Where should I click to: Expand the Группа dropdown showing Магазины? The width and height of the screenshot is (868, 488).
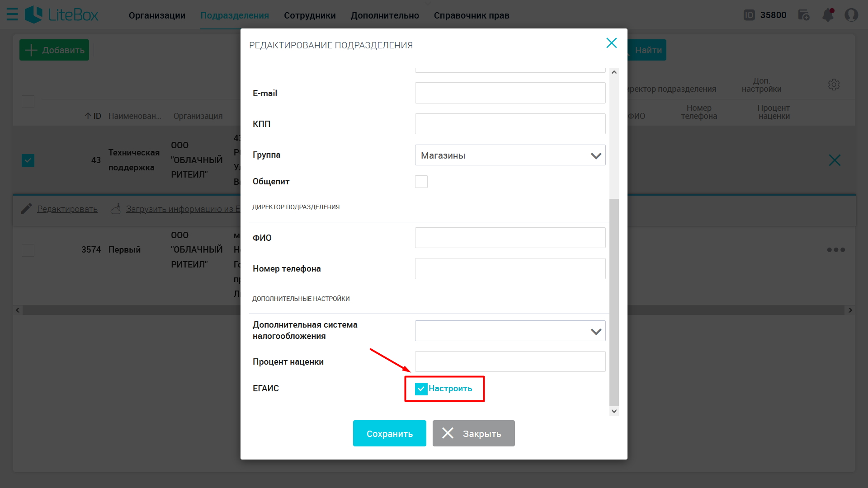click(x=510, y=155)
